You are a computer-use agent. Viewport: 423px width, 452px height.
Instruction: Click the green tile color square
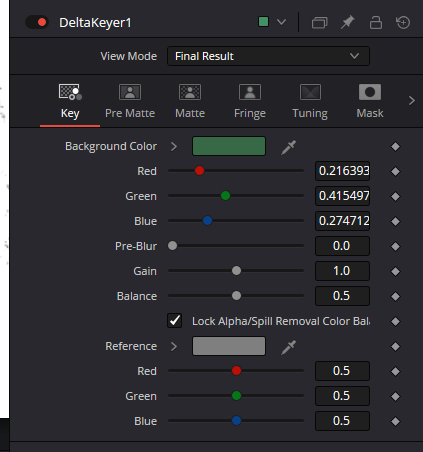tap(263, 22)
